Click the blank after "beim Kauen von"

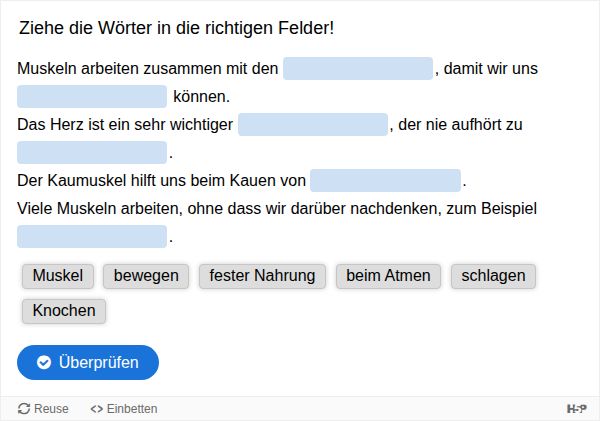(385, 181)
